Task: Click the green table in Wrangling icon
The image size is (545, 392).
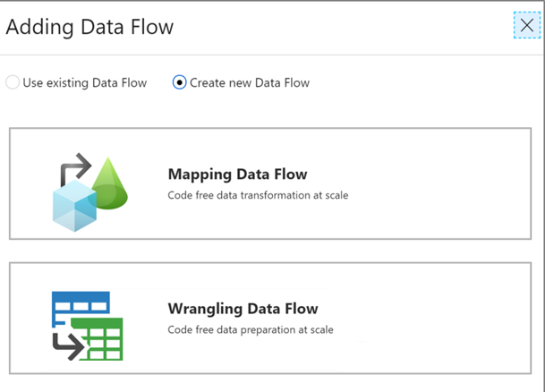Action: click(x=100, y=339)
